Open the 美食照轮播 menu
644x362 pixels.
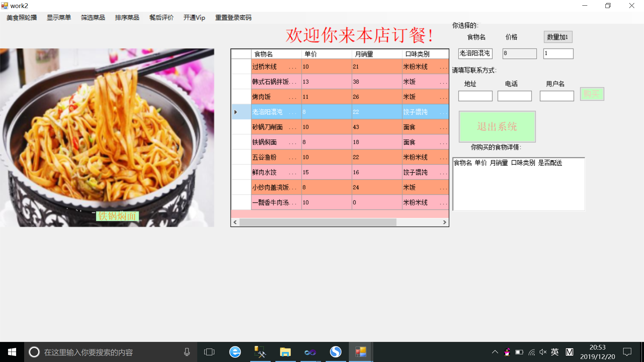tap(22, 17)
